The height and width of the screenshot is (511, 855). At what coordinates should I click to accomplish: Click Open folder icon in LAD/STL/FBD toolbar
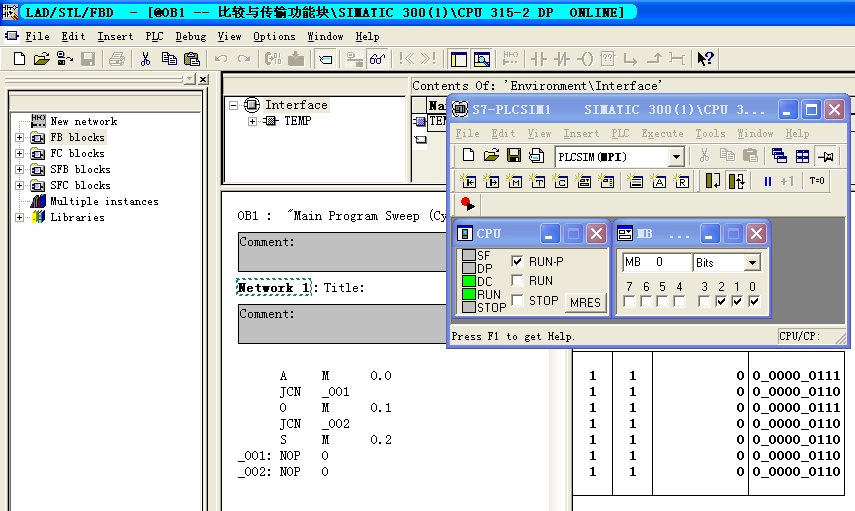41,59
